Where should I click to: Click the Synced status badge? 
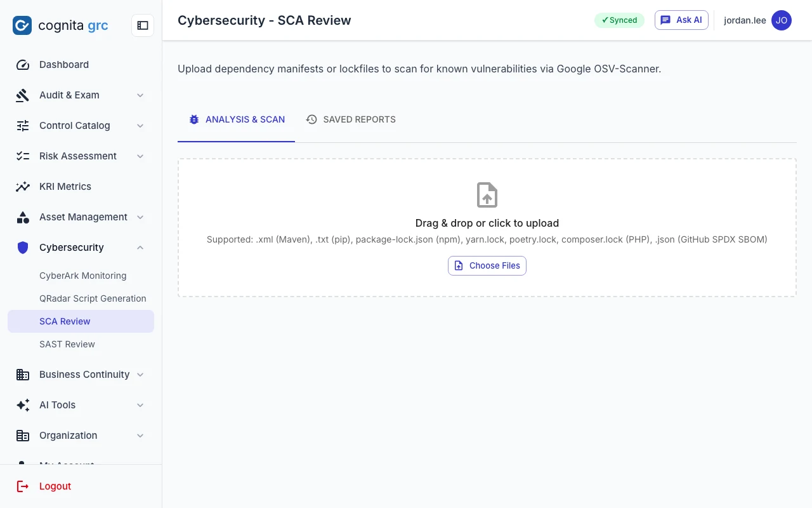coord(619,20)
